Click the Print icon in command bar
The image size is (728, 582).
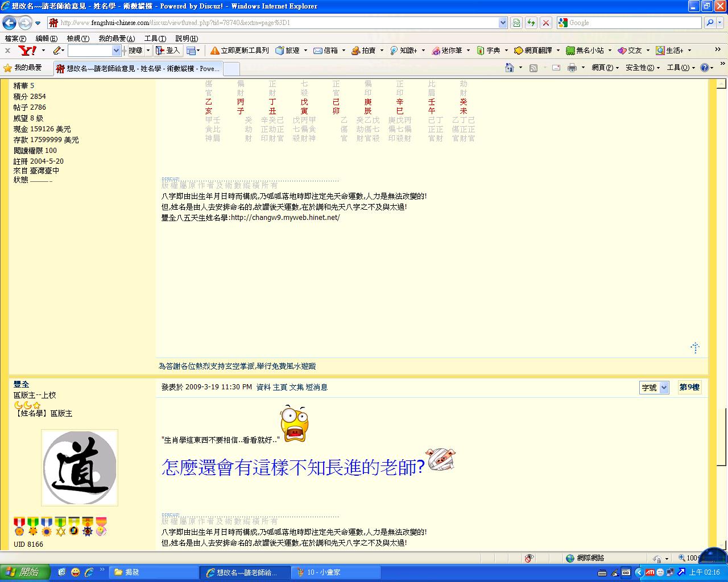(x=572, y=68)
